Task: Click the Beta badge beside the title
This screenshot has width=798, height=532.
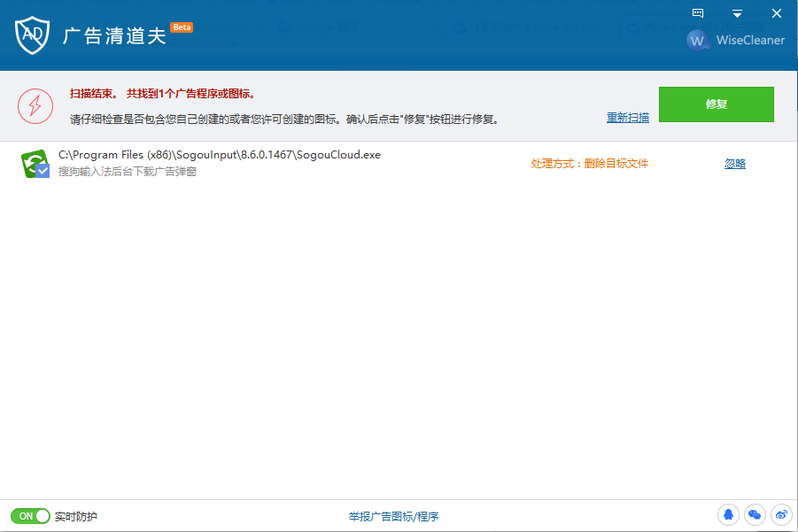Action: click(182, 27)
